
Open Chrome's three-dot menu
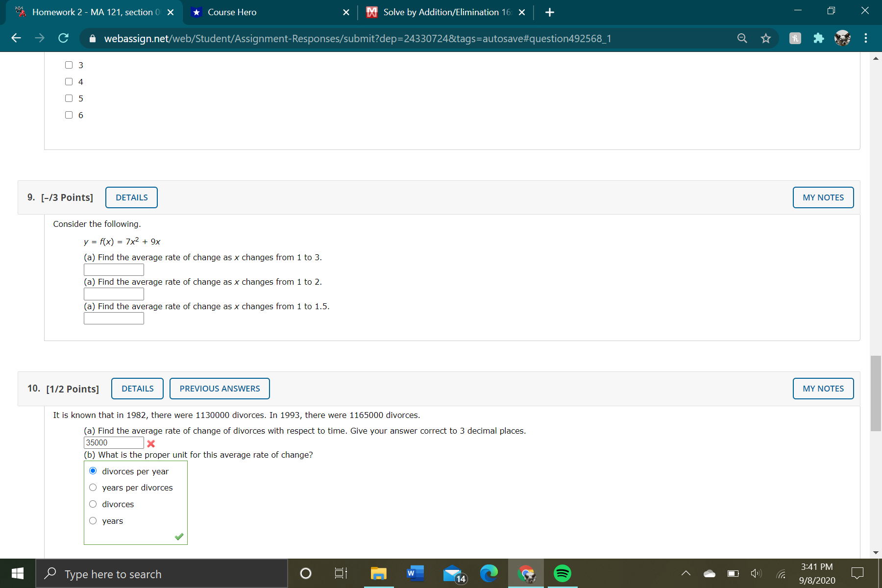tap(865, 38)
